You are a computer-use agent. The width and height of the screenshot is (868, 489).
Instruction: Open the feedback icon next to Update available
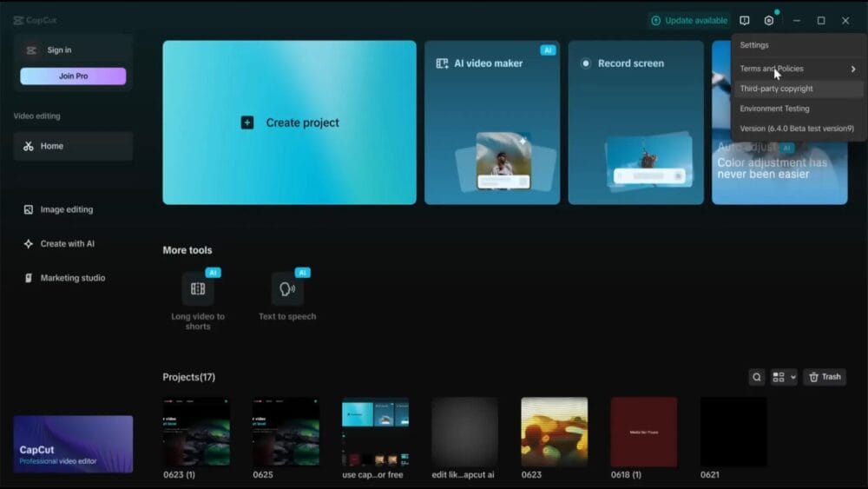pyautogui.click(x=745, y=21)
